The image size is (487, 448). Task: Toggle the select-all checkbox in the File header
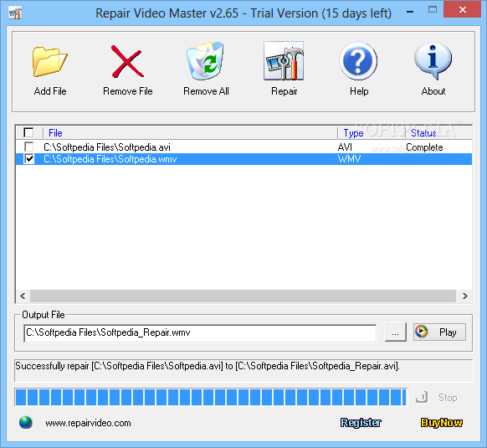pyautogui.click(x=28, y=133)
